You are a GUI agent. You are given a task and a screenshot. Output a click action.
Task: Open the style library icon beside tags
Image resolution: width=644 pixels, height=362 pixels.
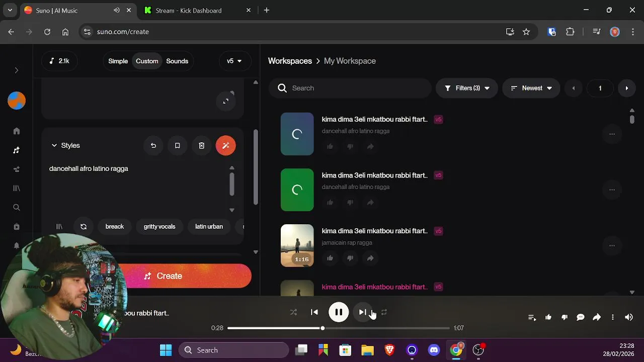[x=59, y=227]
